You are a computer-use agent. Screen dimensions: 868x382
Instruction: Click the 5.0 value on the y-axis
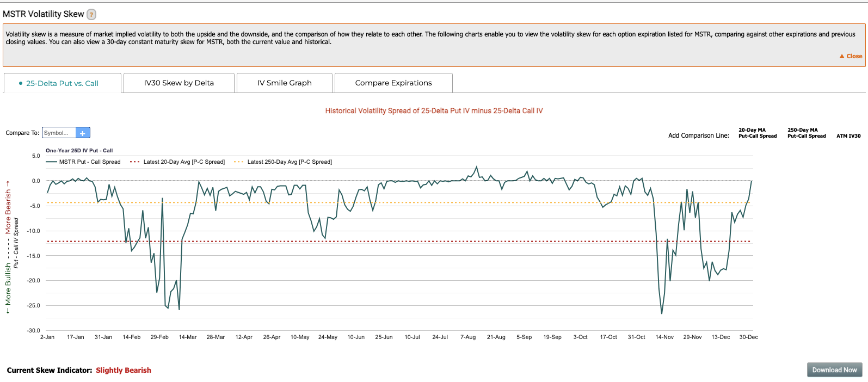[x=36, y=156]
